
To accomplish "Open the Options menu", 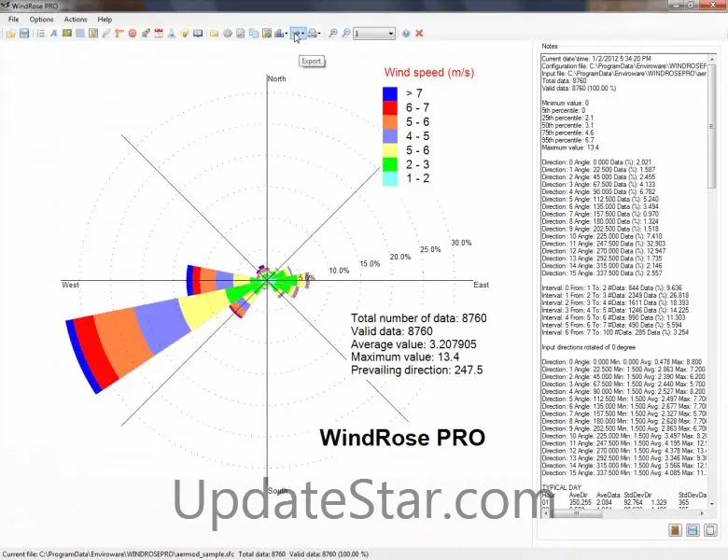I will pyautogui.click(x=41, y=20).
